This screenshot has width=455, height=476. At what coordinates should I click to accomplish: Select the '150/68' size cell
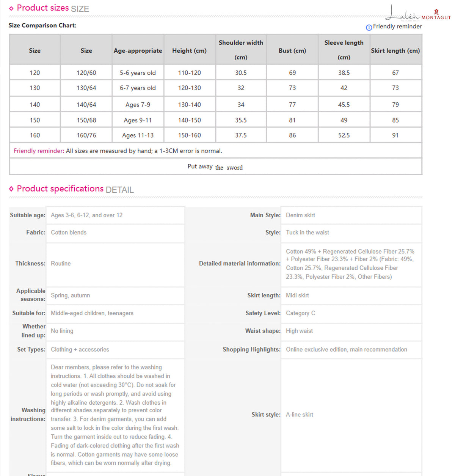point(86,120)
